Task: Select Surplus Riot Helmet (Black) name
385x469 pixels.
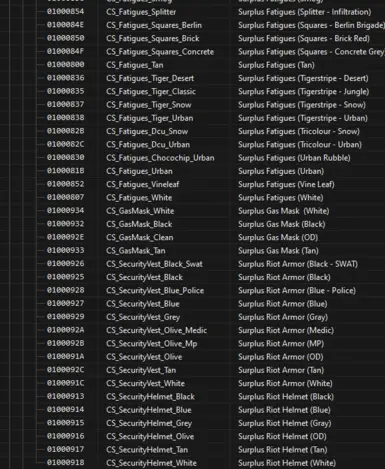Action: 286,397
